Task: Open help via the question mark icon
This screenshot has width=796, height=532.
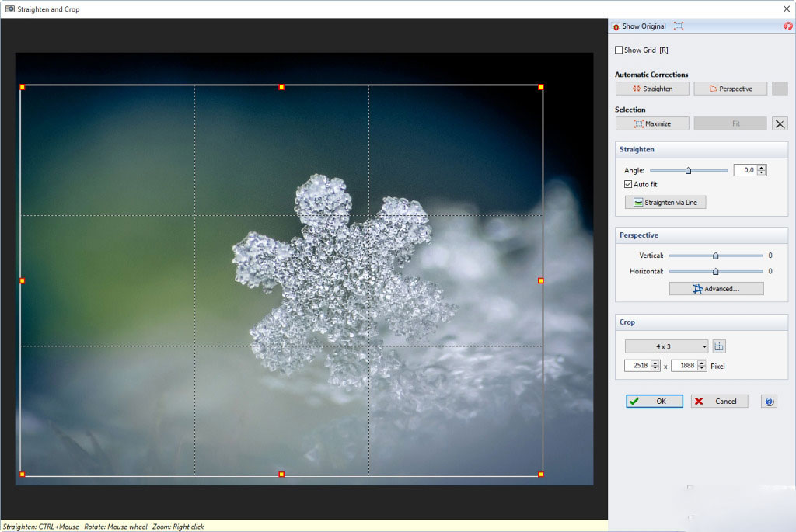Action: [x=769, y=402]
